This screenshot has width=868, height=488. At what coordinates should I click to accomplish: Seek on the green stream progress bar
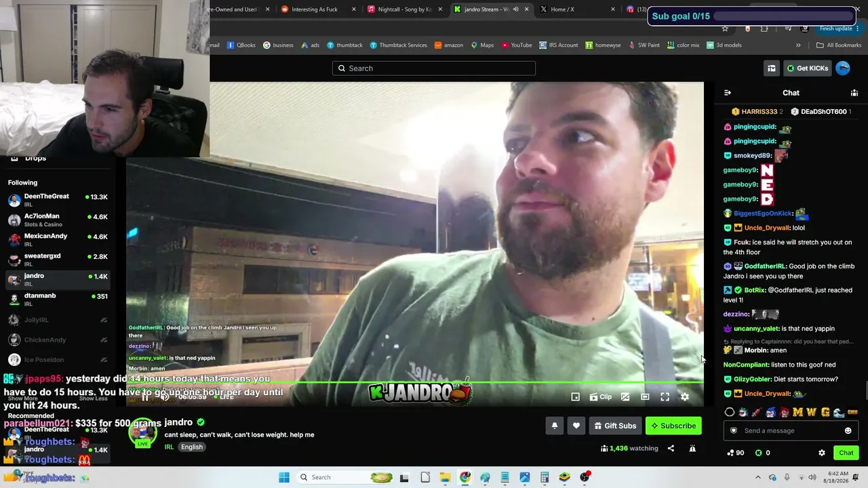point(415,383)
